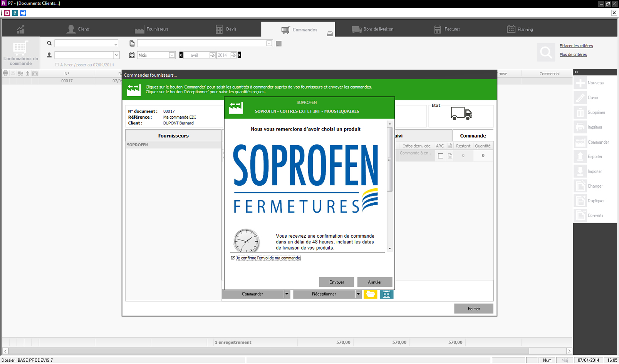Click the SOPROFEN message vertical scrollbar thumb

389,159
